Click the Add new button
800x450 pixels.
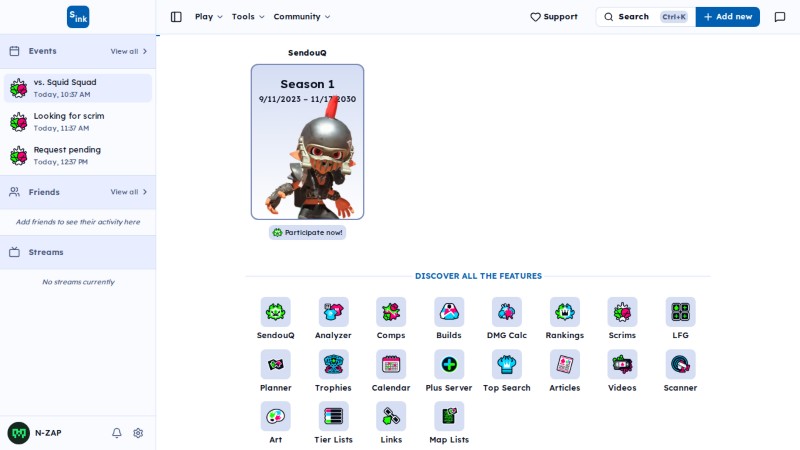coord(728,17)
